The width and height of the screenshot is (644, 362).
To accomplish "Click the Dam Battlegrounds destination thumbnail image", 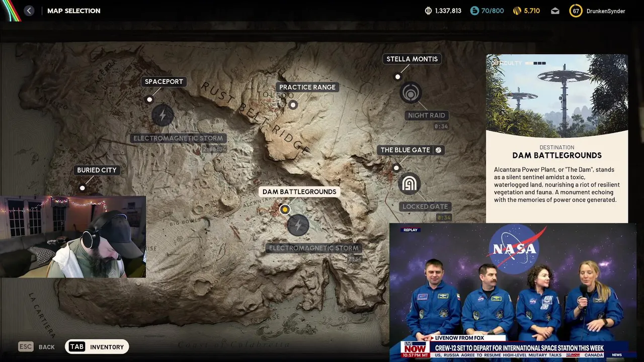I will pyautogui.click(x=557, y=96).
